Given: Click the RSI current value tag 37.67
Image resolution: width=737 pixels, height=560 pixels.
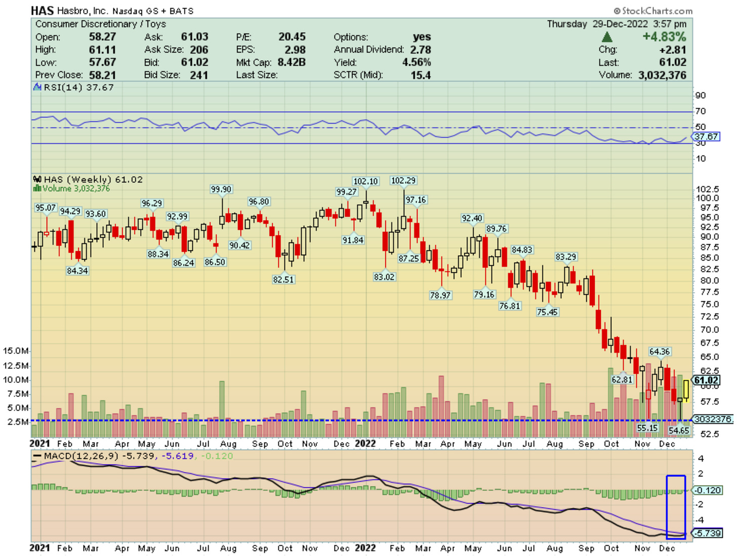Looking at the screenshot, I should coord(706,137).
